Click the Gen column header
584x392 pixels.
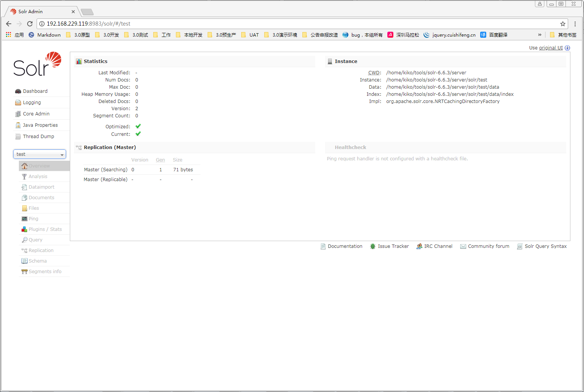click(160, 160)
